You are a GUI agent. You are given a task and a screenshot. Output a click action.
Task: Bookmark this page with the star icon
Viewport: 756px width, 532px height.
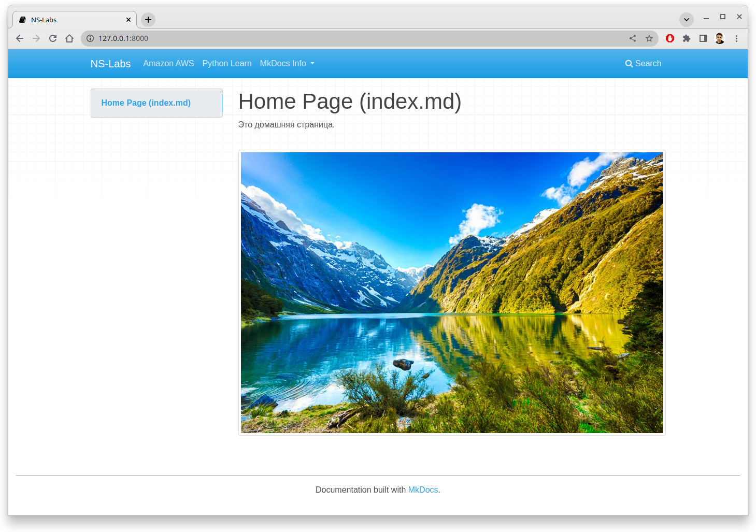pyautogui.click(x=649, y=38)
